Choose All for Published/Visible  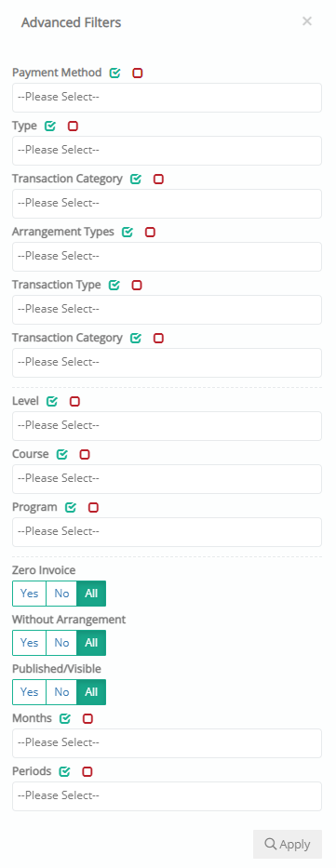[x=91, y=692]
